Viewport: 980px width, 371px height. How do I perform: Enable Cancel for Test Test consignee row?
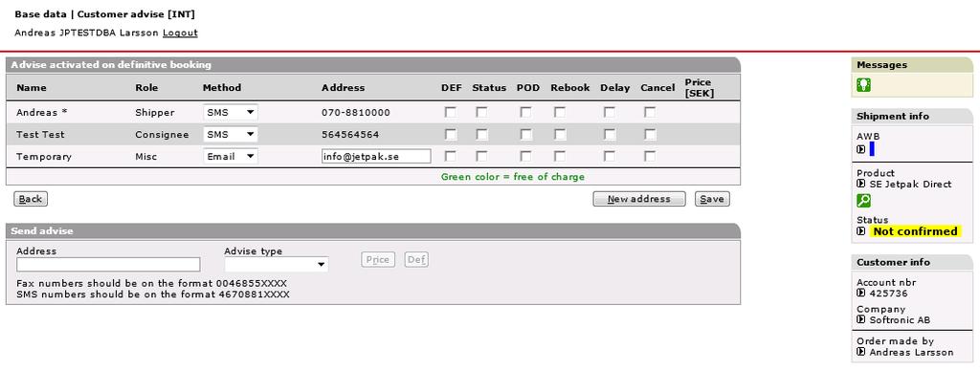coord(650,134)
